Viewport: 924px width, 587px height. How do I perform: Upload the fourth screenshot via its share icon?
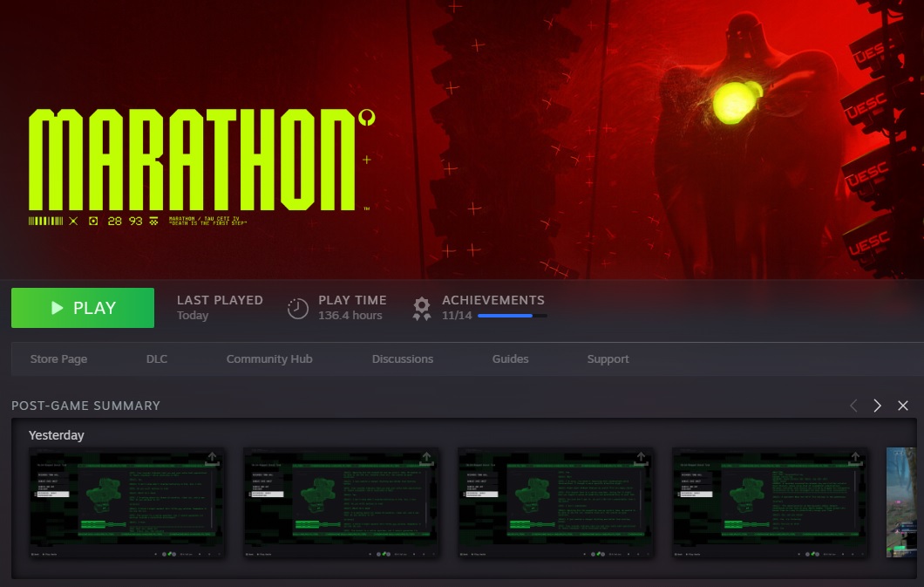point(856,459)
